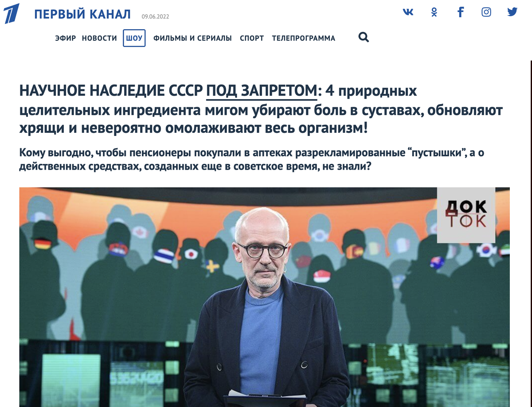Click the Док Ток show logo
The image size is (532, 407).
pos(466,215)
